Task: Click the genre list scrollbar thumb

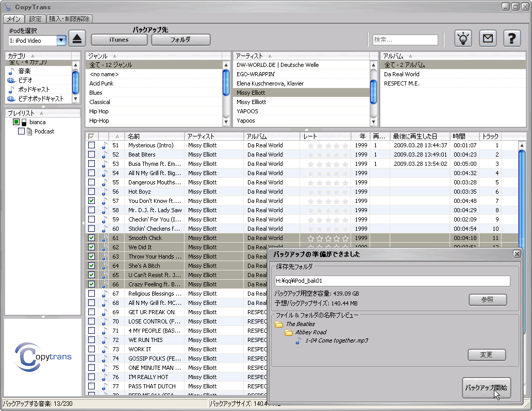Action: [226, 82]
